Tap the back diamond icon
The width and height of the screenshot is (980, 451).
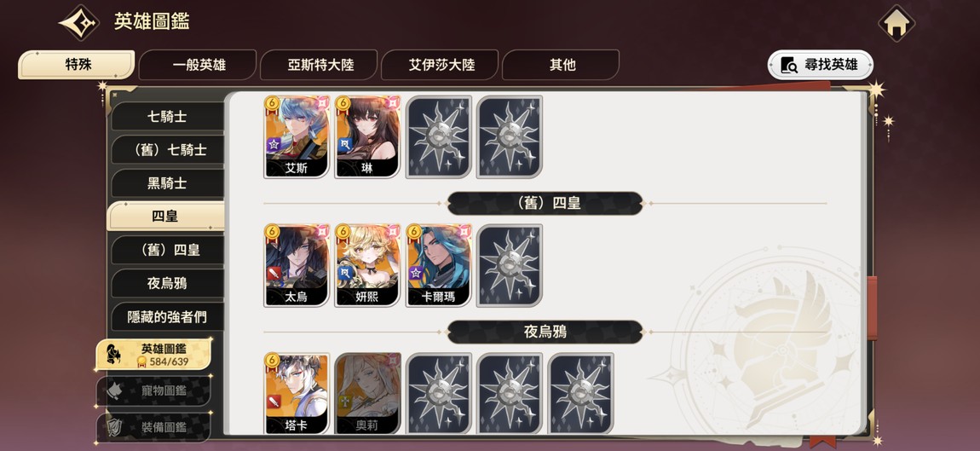coord(78,22)
